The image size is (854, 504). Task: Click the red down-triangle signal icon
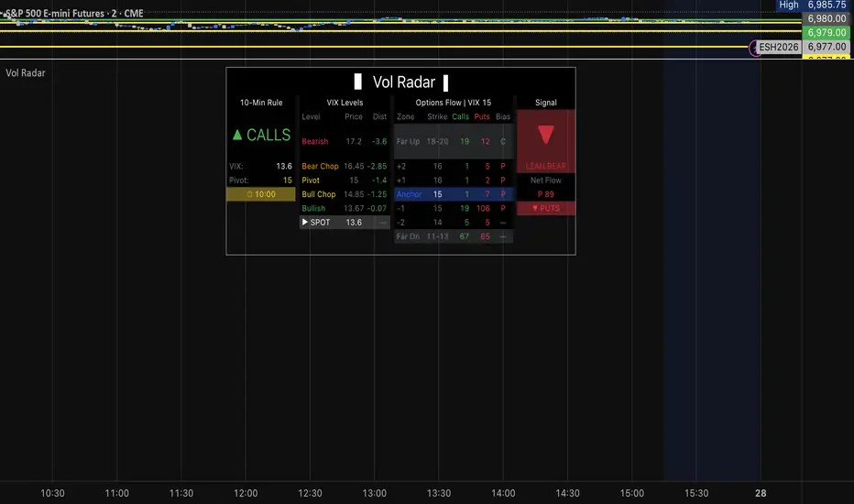[546, 135]
